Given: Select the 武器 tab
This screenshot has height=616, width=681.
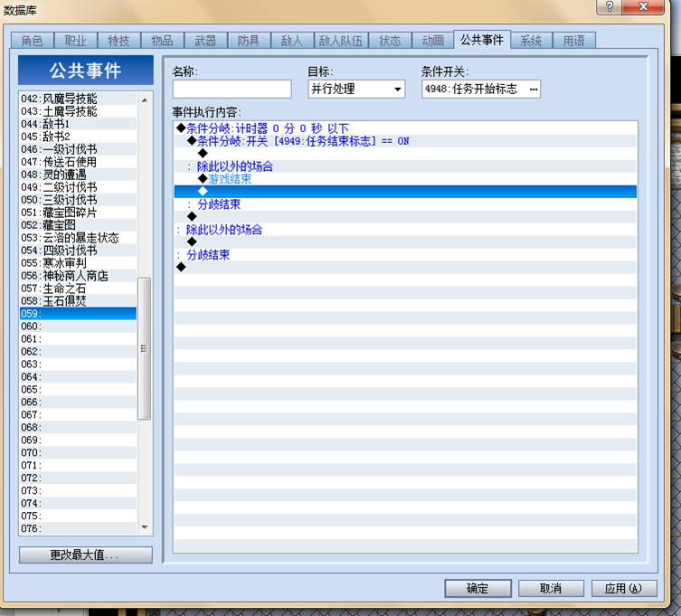Looking at the screenshot, I should click(x=205, y=41).
